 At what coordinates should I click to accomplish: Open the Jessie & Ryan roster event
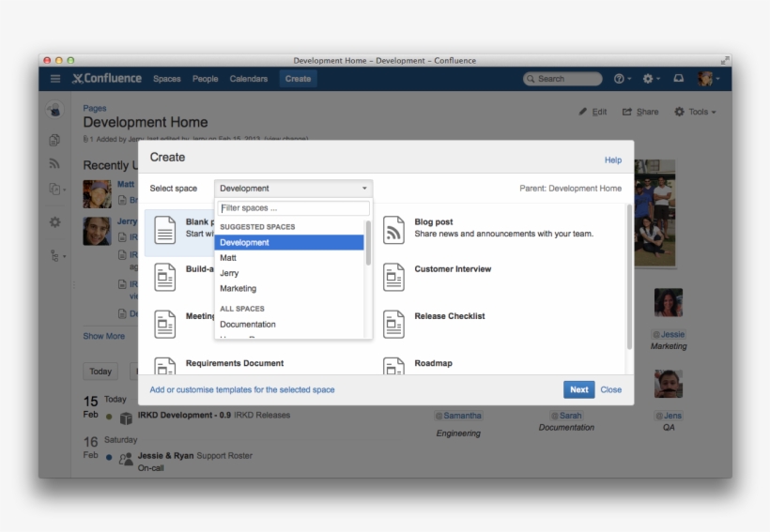(165, 456)
